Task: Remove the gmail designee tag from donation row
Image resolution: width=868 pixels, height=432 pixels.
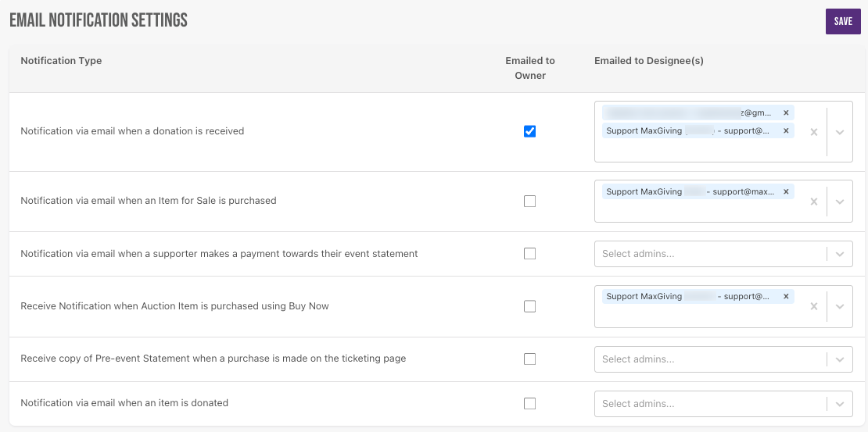Action: click(786, 112)
